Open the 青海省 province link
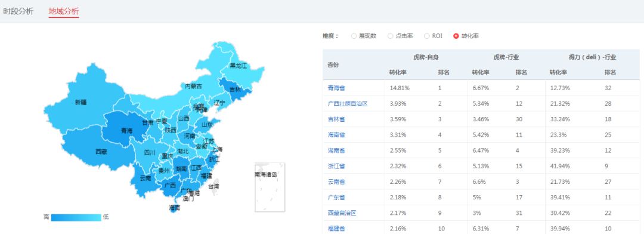 (x=336, y=88)
